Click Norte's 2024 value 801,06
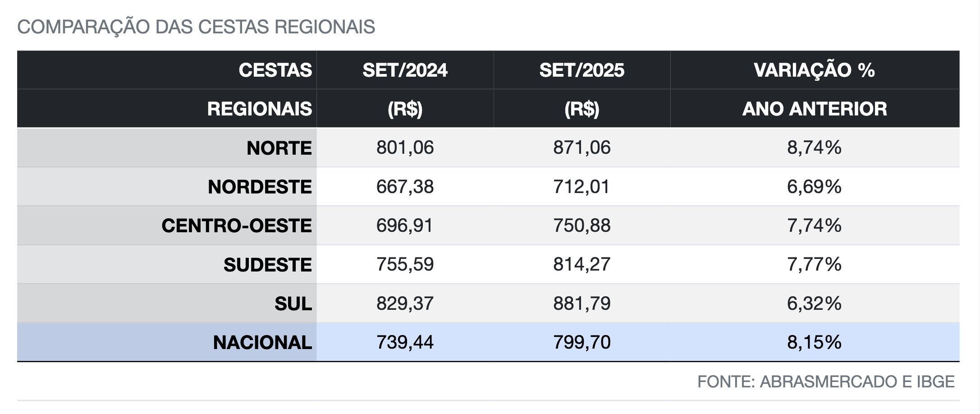The width and height of the screenshot is (980, 414). click(405, 148)
